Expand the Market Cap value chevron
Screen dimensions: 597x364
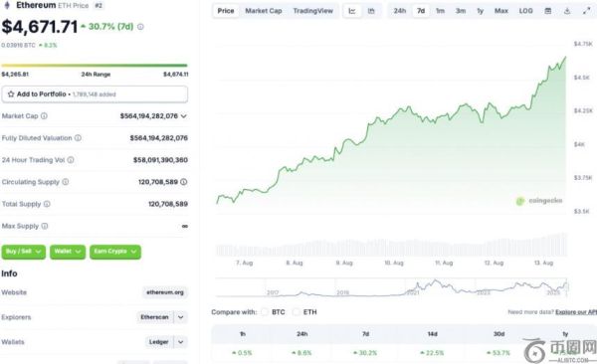tap(184, 116)
